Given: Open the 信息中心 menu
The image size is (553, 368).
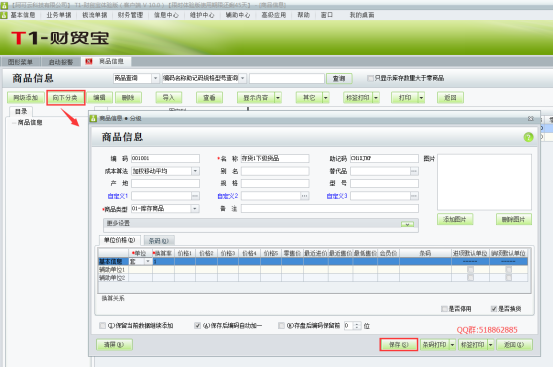Looking at the screenshot, I should 166,15.
